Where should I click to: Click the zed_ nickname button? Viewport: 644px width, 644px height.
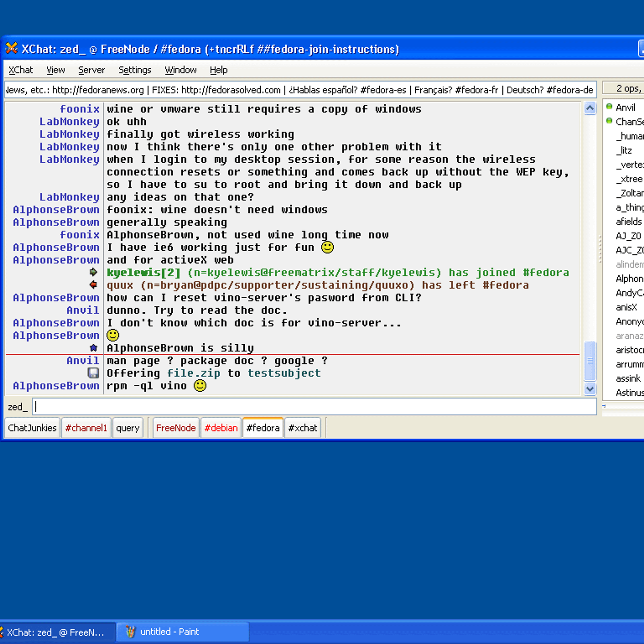click(x=17, y=407)
